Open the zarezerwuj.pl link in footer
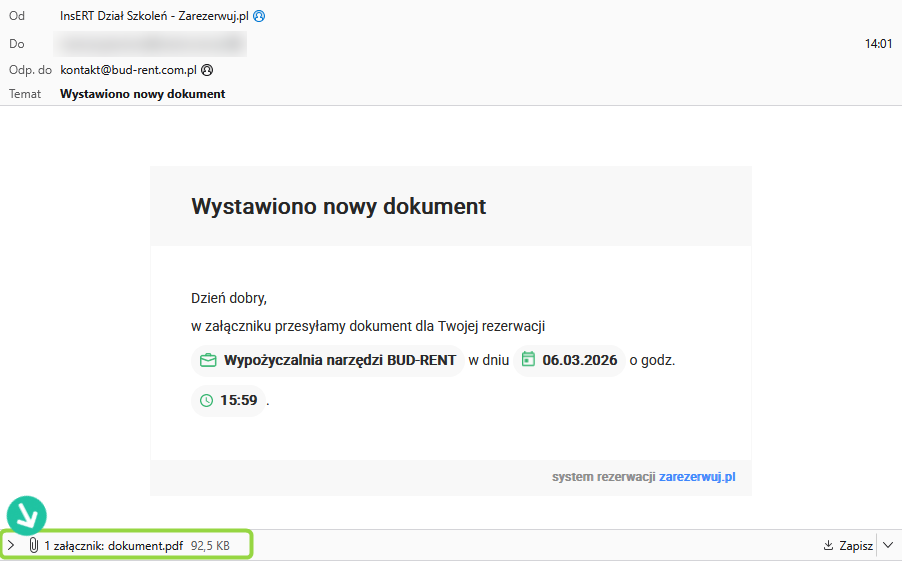 click(697, 478)
